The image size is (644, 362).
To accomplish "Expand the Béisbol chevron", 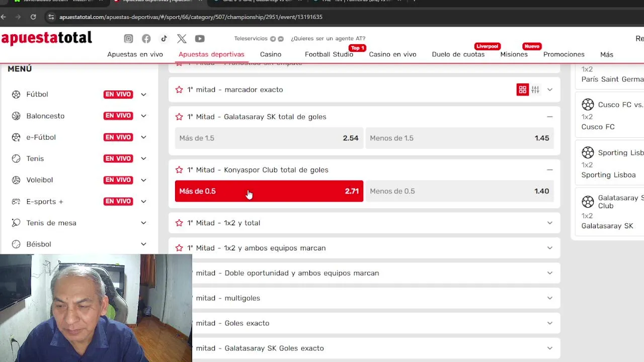I will (x=143, y=244).
